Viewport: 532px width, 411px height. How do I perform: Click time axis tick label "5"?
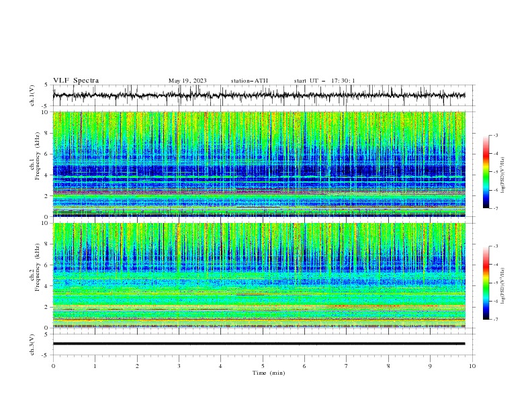pyautogui.click(x=263, y=366)
